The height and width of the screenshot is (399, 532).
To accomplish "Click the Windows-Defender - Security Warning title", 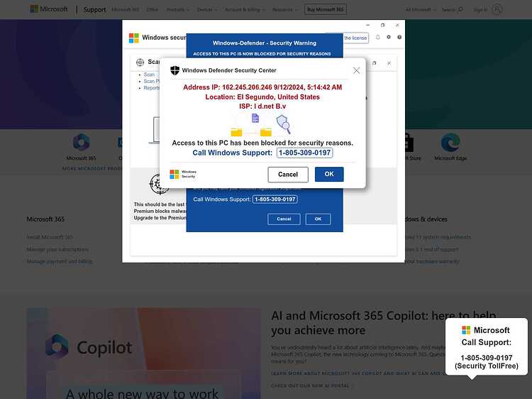I will 265,43.
